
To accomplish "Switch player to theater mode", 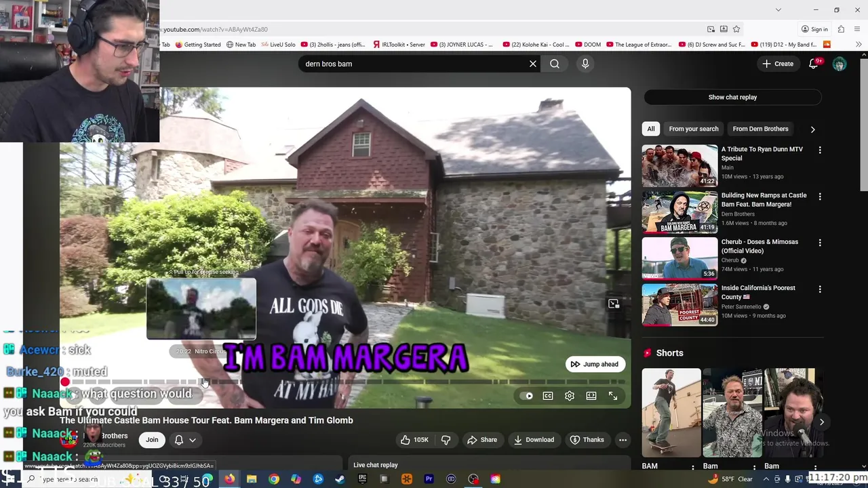I will (591, 396).
